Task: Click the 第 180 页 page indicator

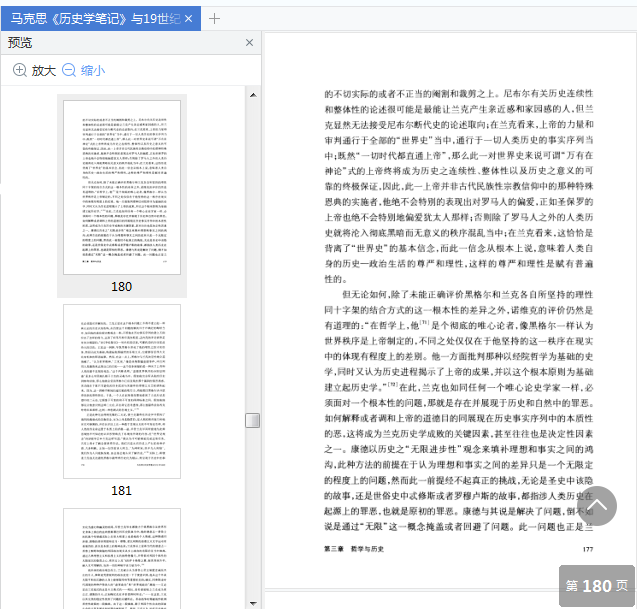Action: pyautogui.click(x=597, y=585)
